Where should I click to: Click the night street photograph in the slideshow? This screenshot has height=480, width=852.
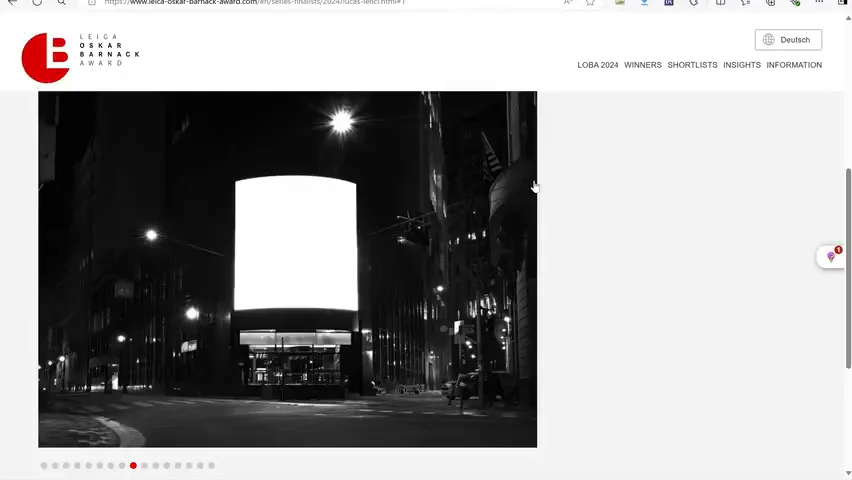(287, 269)
